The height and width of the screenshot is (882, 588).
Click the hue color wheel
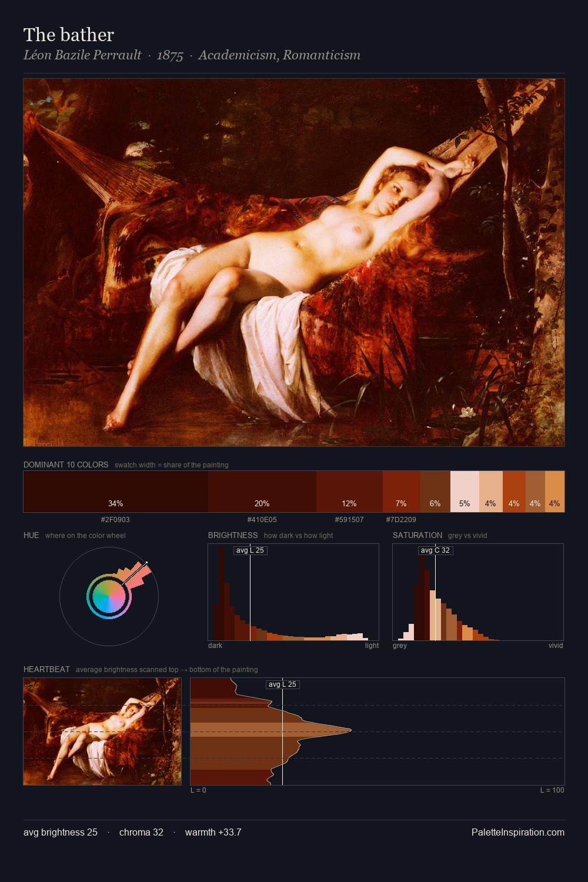point(109,596)
